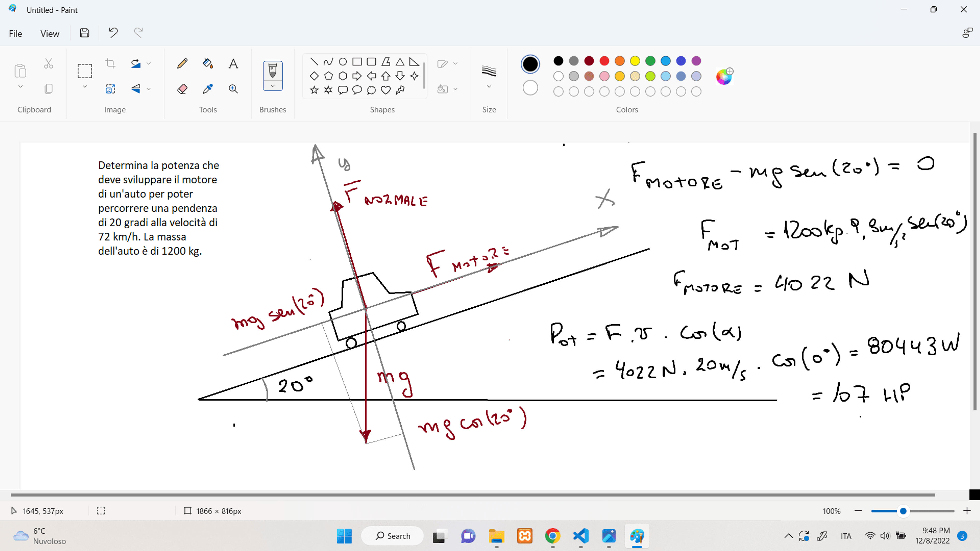This screenshot has height=551, width=980.
Task: Choose the Lightning bolt shape
Action: [x=400, y=90]
